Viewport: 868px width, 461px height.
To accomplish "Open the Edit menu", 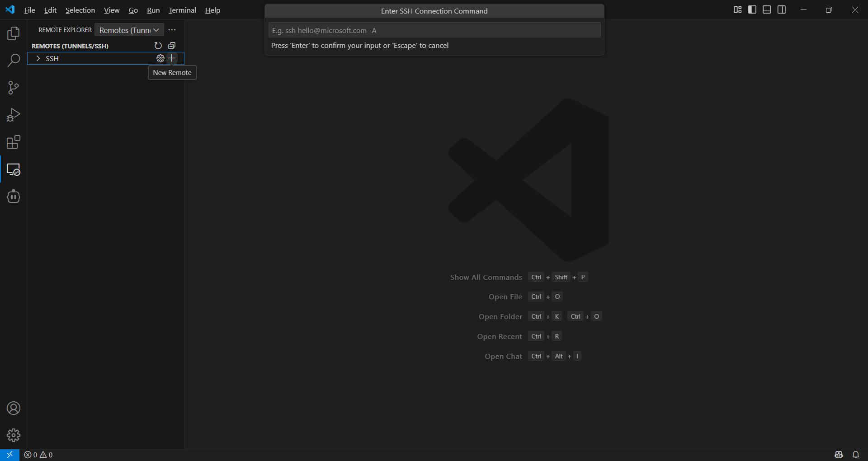I will [x=50, y=10].
